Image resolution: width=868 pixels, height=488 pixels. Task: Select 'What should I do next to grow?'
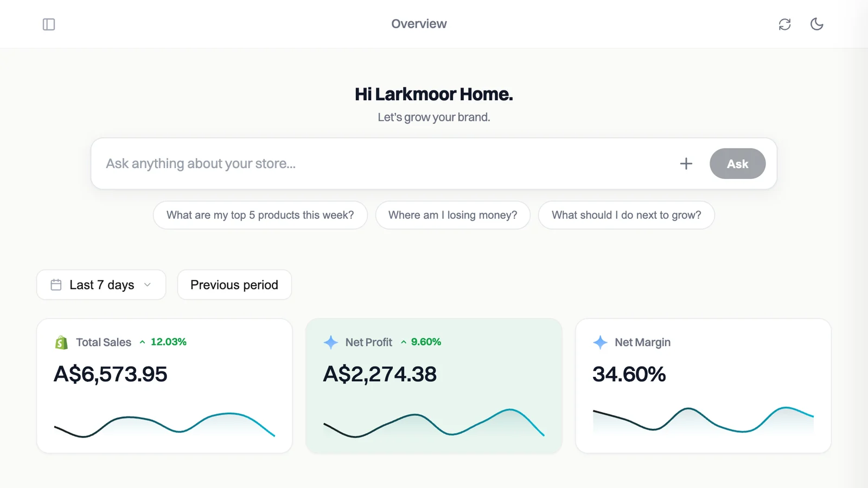tap(627, 215)
